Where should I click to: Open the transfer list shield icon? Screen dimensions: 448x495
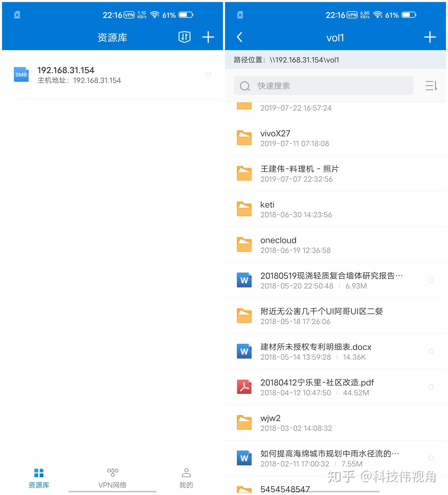(x=184, y=37)
